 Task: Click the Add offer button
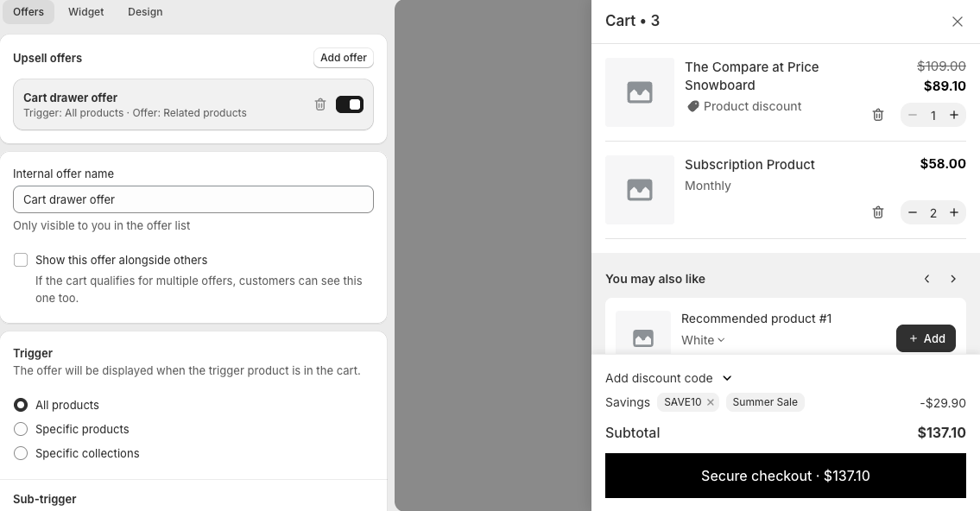[x=343, y=58]
